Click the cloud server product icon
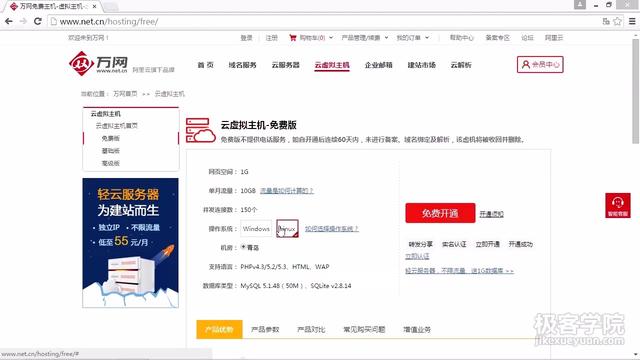This screenshot has width=640, height=360. (x=200, y=130)
